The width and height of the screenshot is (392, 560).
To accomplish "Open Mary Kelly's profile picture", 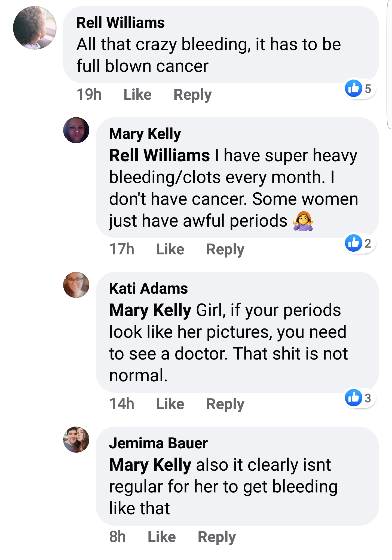I will [76, 130].
